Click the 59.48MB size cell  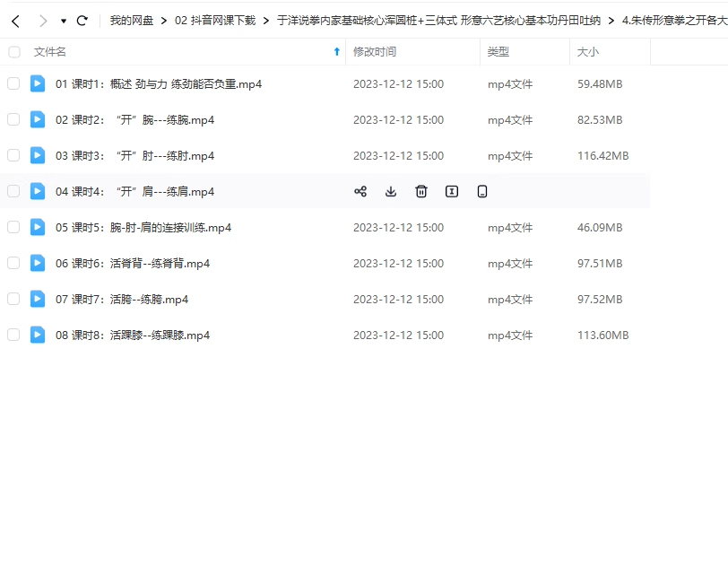click(x=600, y=84)
